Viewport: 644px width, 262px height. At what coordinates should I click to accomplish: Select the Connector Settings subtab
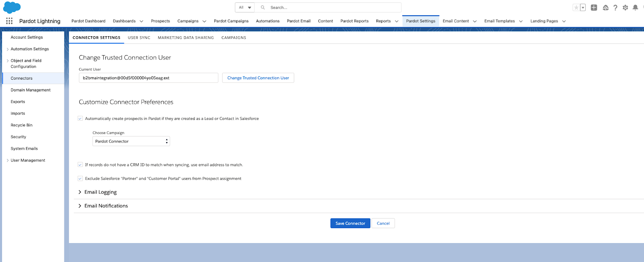tap(96, 37)
